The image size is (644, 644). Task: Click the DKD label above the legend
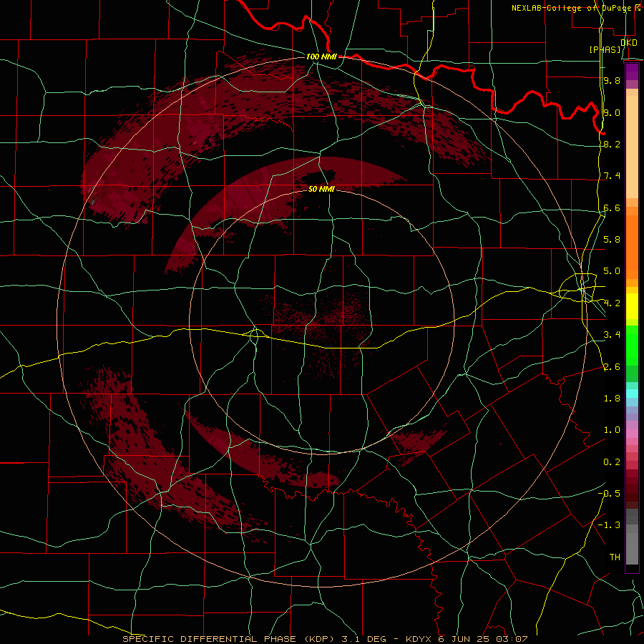629,43
